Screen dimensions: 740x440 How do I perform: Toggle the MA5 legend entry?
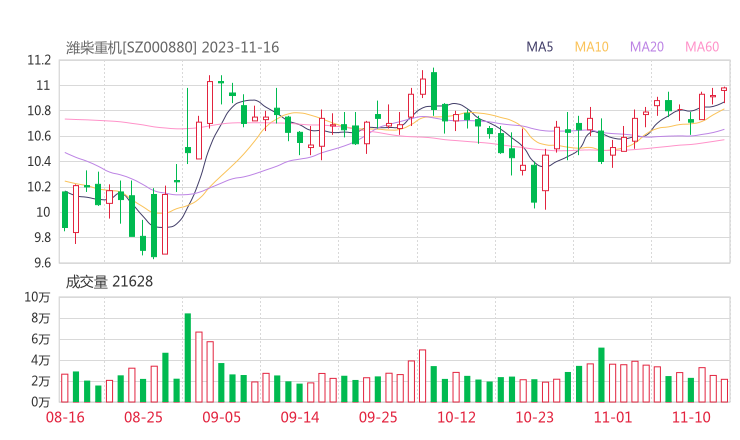point(540,47)
